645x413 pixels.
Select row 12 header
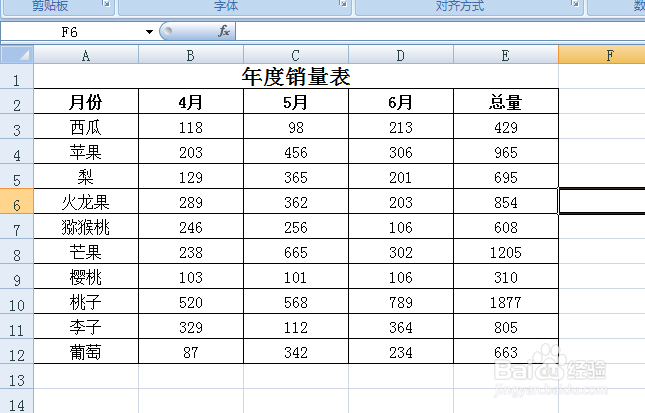(16, 352)
